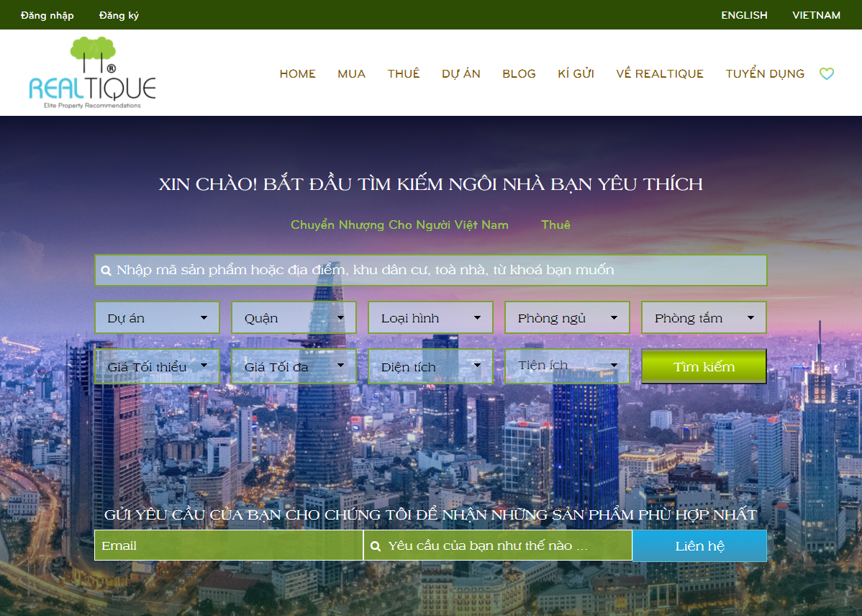This screenshot has height=616, width=862.
Task: Focus the Yêu cầu của bạn field
Action: 498,545
